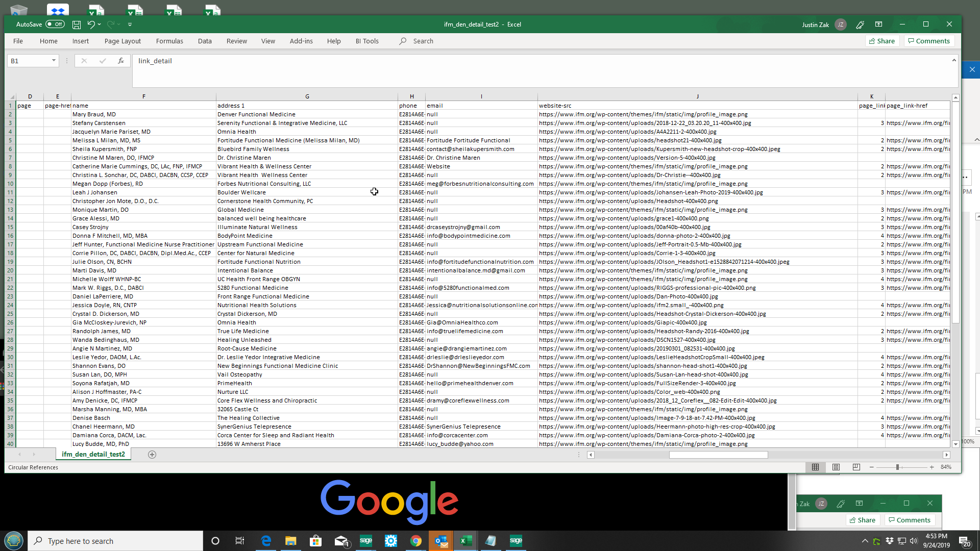Expand the Customize Quick Access Toolbar dropdown

click(x=130, y=24)
